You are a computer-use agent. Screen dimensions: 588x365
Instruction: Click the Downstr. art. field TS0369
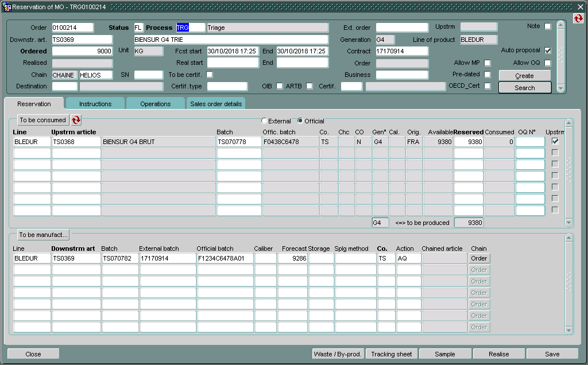[82, 40]
